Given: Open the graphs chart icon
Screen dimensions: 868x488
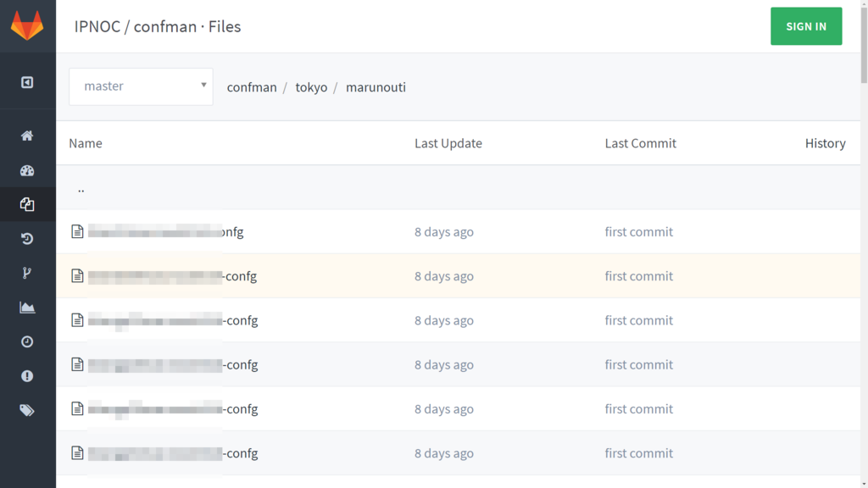Looking at the screenshot, I should click(x=27, y=307).
